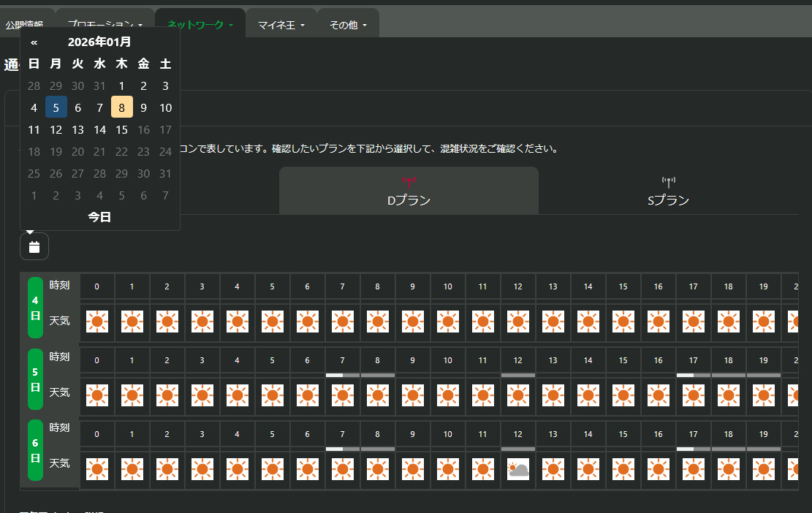Select January 5 in the calendar
This screenshot has width=812, height=513.
point(56,107)
